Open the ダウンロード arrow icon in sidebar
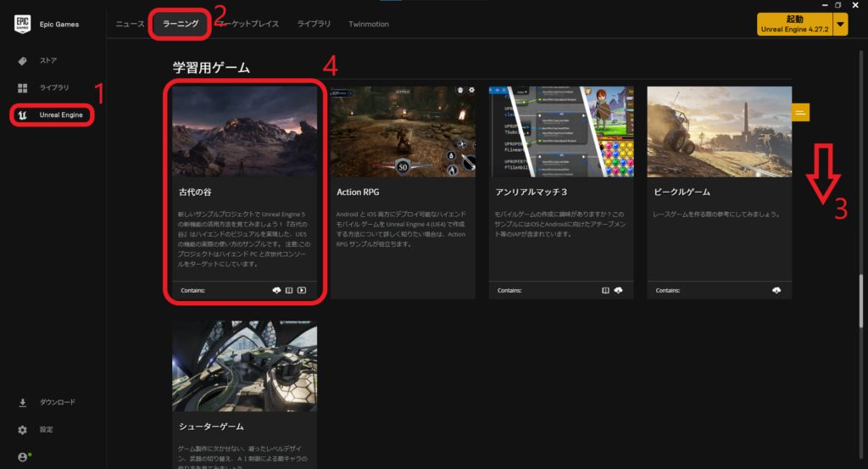 [x=22, y=403]
